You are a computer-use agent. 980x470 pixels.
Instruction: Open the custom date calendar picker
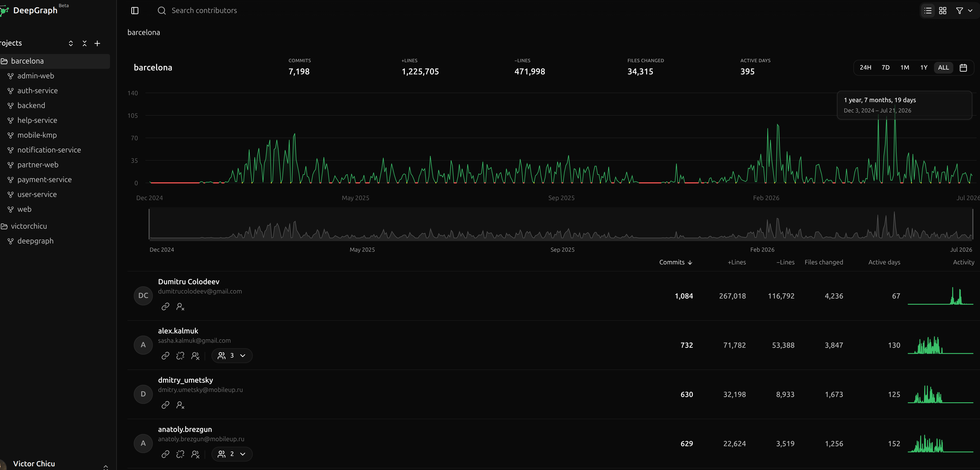click(963, 67)
